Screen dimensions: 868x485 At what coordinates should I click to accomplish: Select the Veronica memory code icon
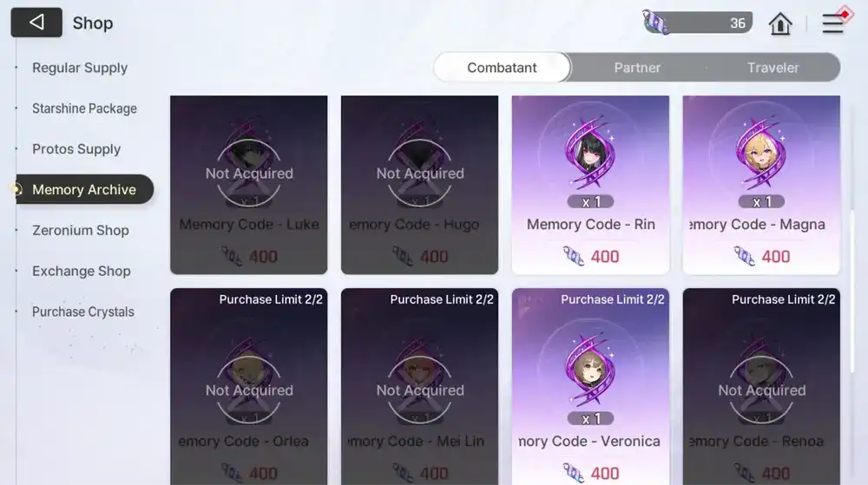point(590,370)
